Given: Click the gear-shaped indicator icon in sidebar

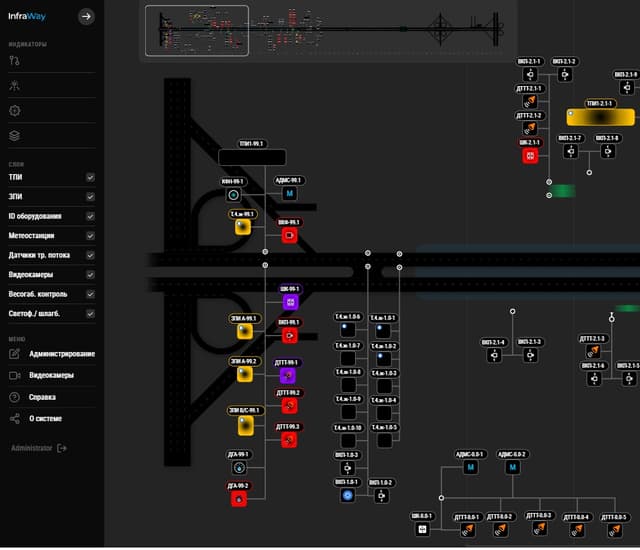Looking at the screenshot, I should [14, 110].
